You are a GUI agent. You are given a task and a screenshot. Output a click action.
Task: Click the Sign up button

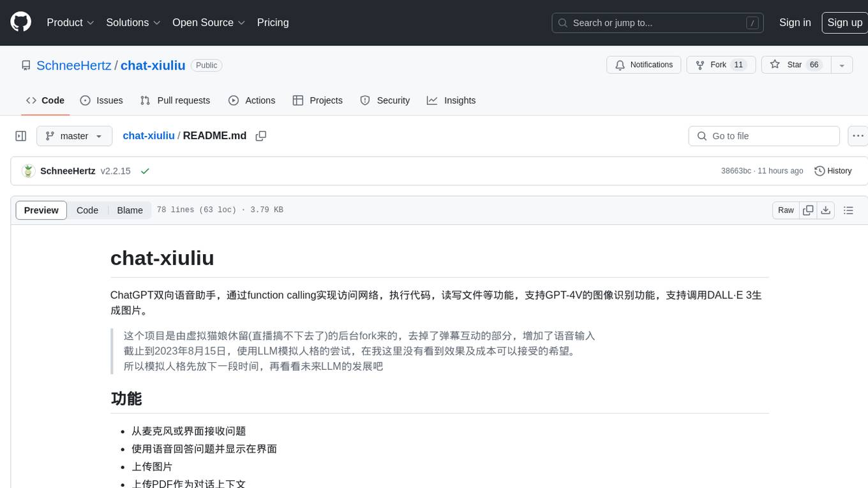[844, 22]
